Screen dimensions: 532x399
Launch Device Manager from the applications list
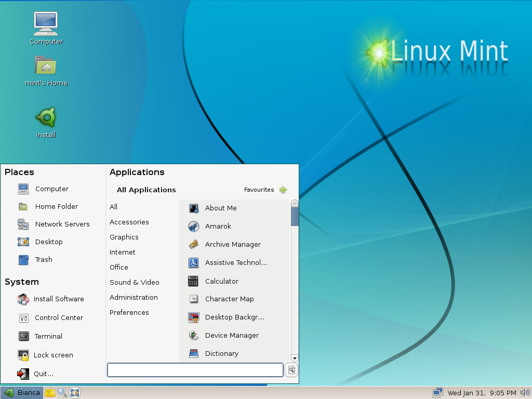(223, 335)
